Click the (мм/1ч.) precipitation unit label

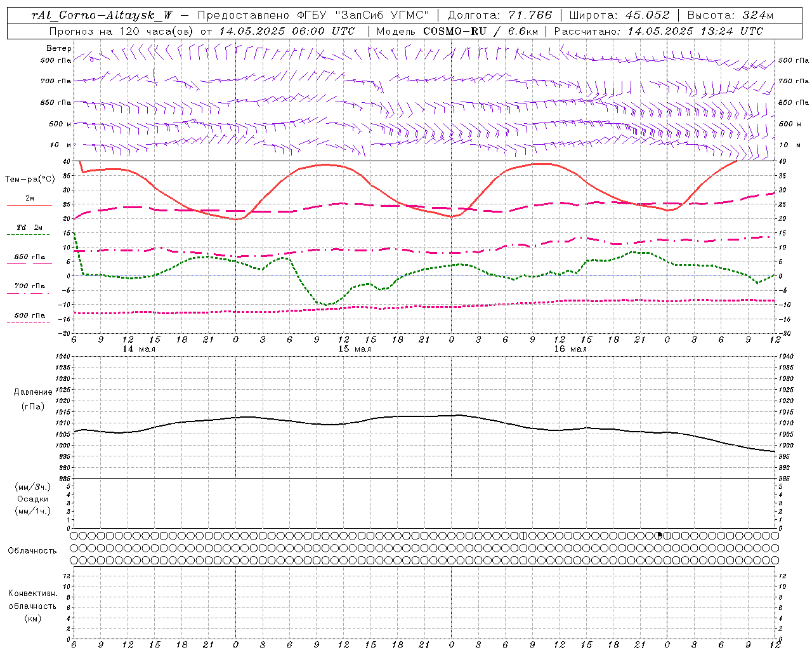(33, 511)
